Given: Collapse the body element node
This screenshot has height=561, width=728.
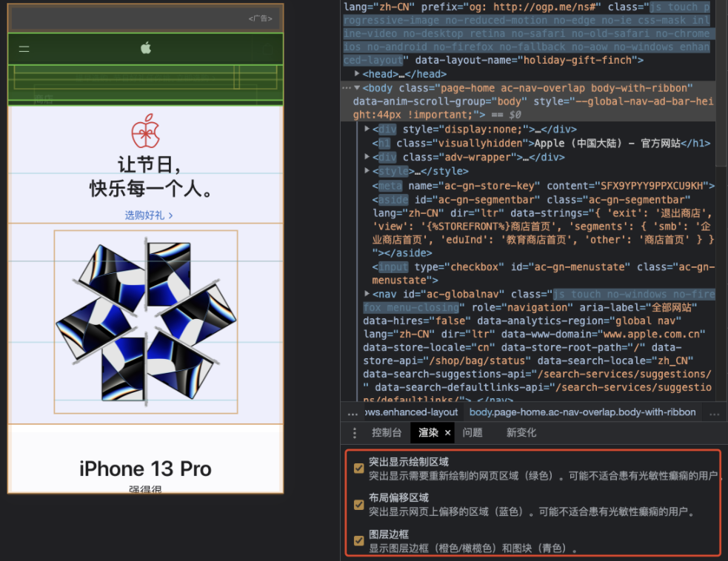Looking at the screenshot, I should coord(356,87).
